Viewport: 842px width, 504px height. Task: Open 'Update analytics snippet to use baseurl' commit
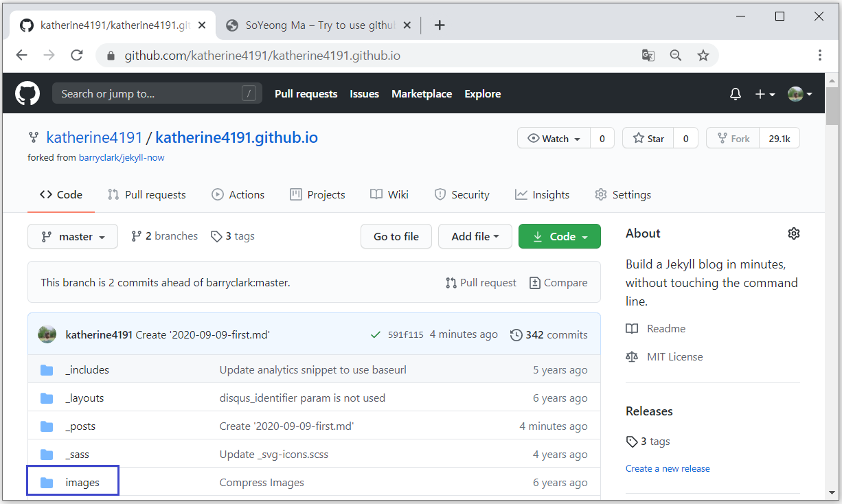pyautogui.click(x=313, y=369)
